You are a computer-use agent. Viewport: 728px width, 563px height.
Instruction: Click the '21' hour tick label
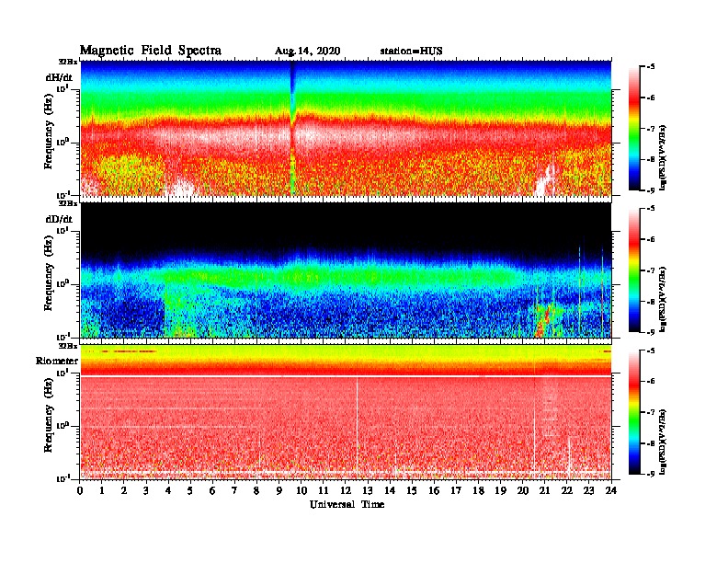[x=545, y=491]
